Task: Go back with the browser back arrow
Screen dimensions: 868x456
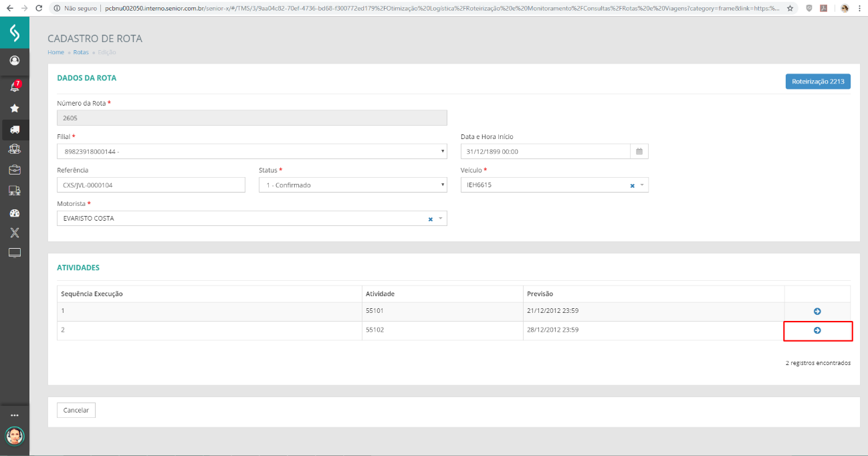Action: 9,9
